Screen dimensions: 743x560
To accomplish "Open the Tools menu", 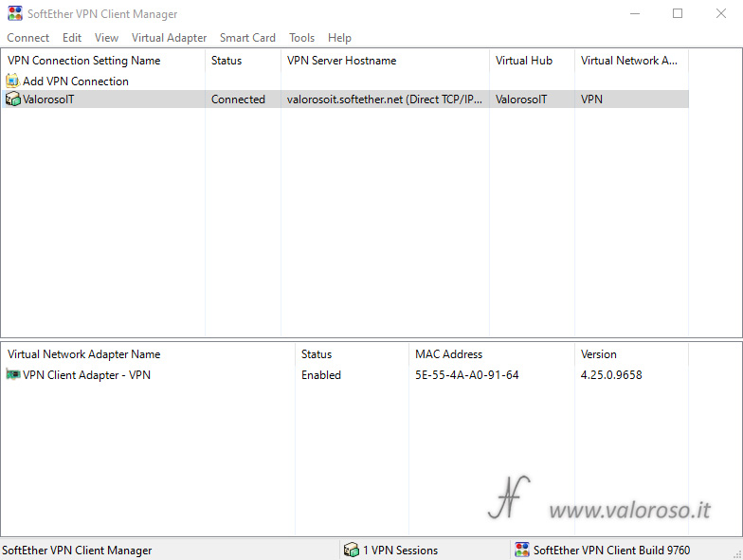I will coord(301,38).
